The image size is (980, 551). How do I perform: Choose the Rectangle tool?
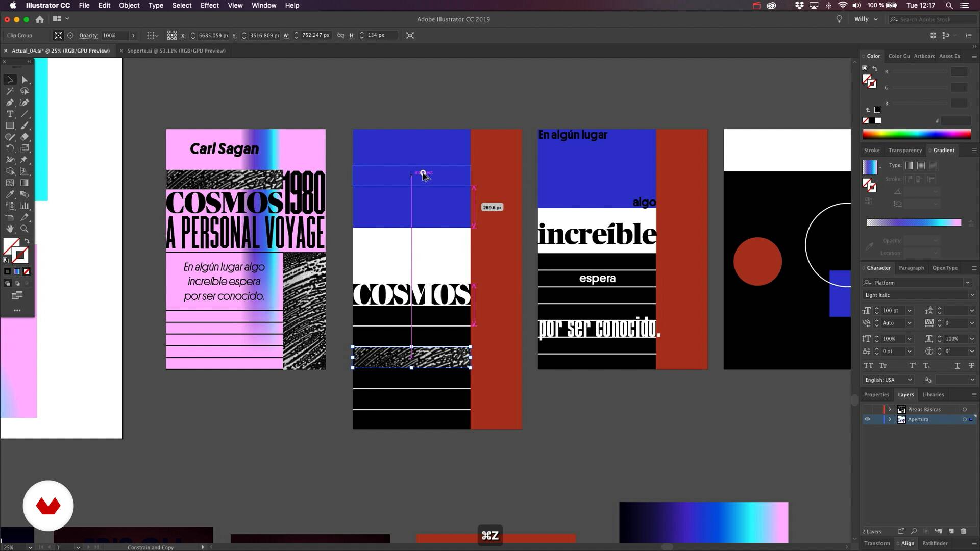(x=10, y=126)
